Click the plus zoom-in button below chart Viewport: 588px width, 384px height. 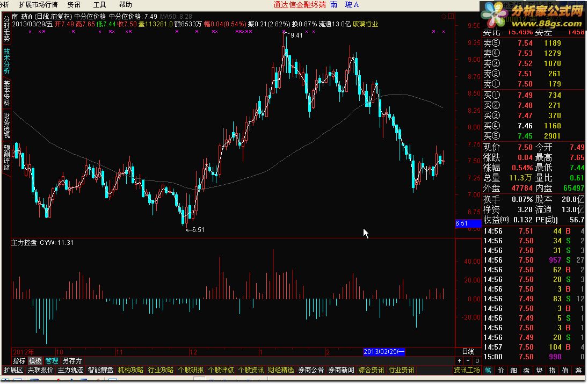[x=459, y=361]
